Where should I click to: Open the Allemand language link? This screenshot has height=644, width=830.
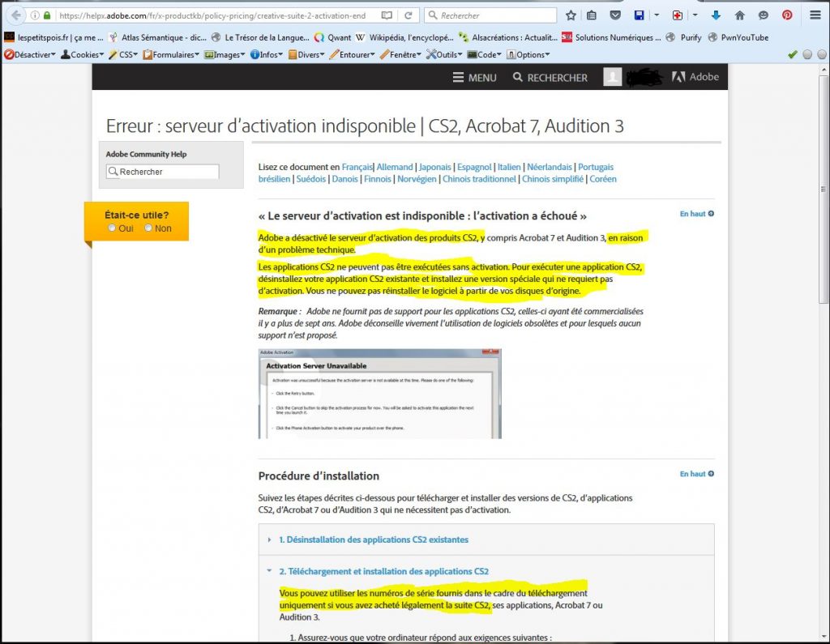coord(395,167)
